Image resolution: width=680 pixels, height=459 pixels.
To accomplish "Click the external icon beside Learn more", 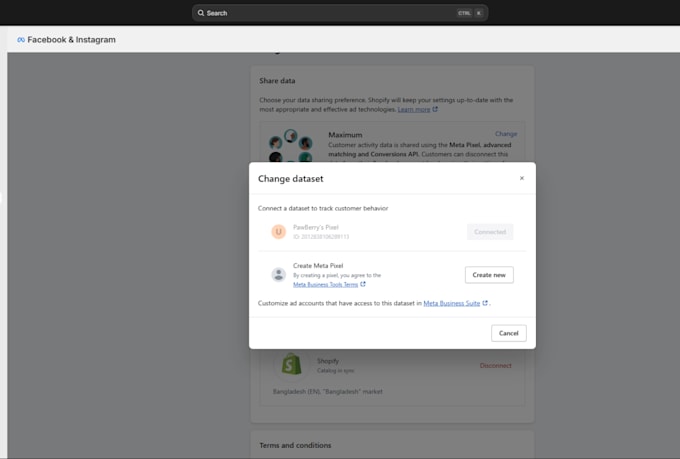I will (x=435, y=109).
